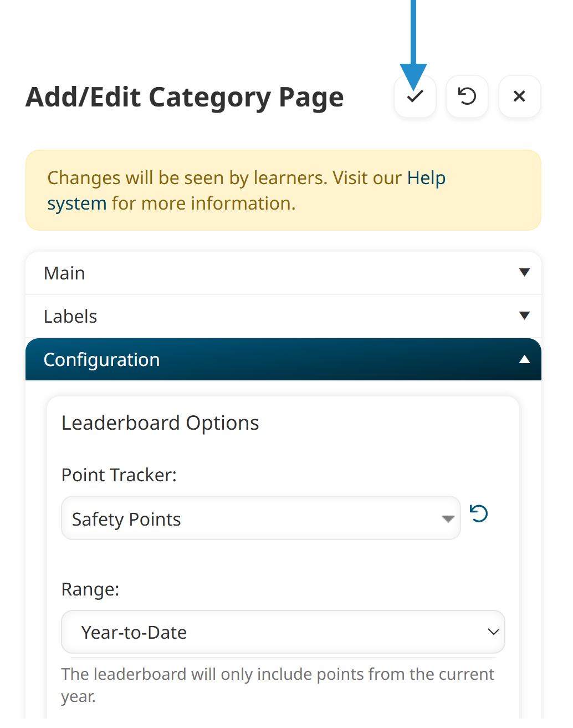The width and height of the screenshot is (573, 728).
Task: Click the reset icon beside Point Tracker
Action: (479, 514)
